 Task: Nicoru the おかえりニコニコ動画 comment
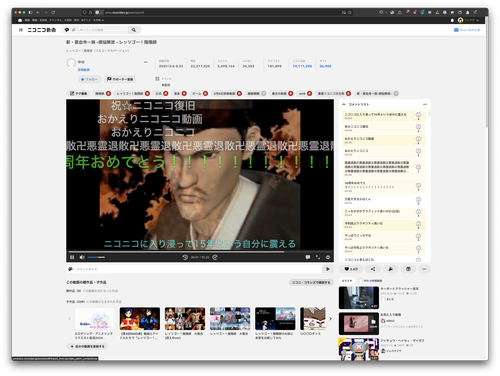click(x=418, y=140)
